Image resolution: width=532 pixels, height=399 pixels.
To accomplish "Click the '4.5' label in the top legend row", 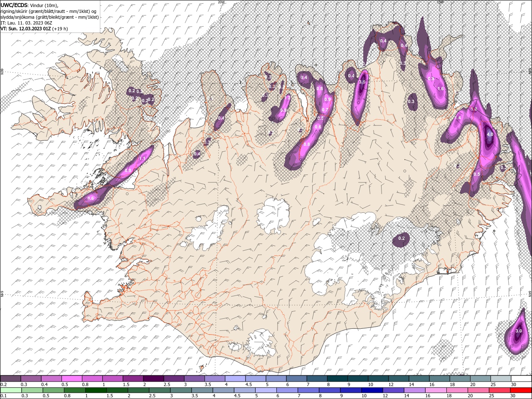I will click(249, 384).
